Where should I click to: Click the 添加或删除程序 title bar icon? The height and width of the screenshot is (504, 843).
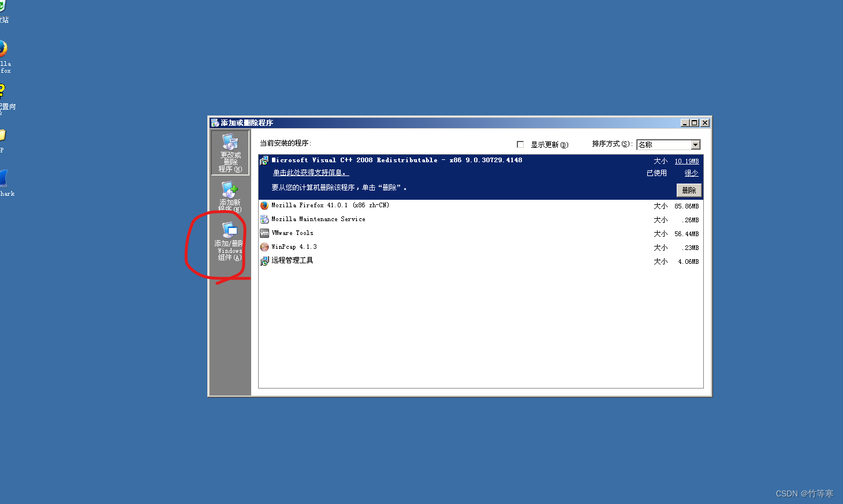pos(215,122)
